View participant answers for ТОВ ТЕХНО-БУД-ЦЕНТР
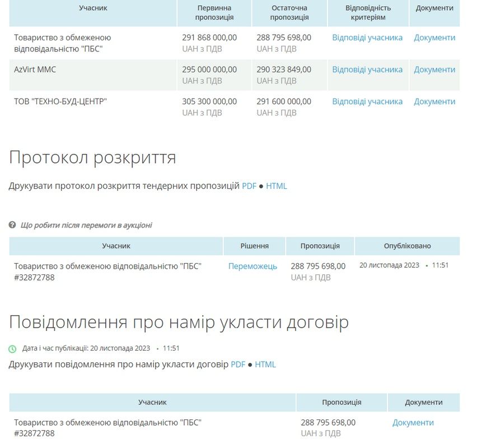 pos(367,101)
